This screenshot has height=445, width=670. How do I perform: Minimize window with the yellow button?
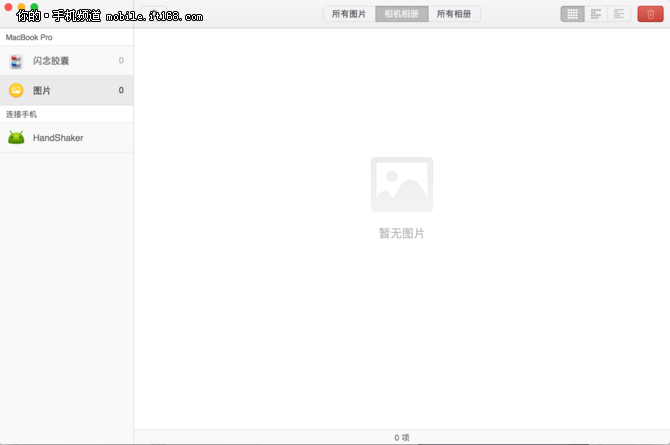click(22, 7)
